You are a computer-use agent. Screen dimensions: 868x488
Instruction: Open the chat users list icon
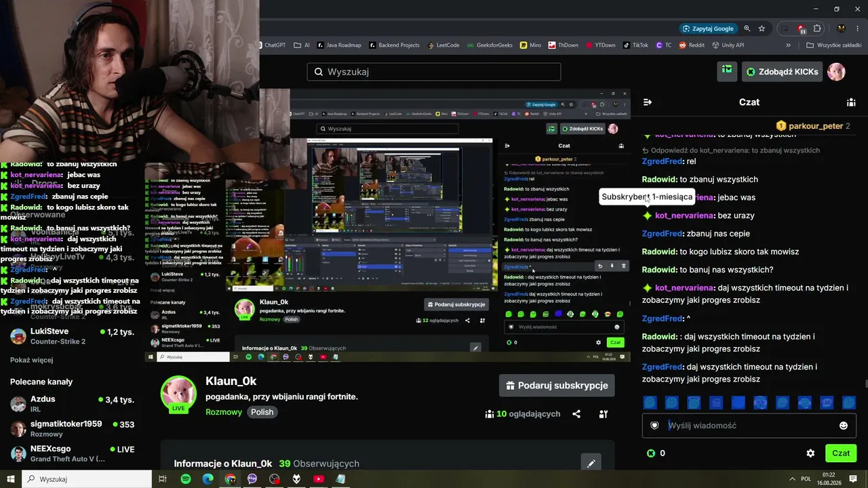coord(851,102)
